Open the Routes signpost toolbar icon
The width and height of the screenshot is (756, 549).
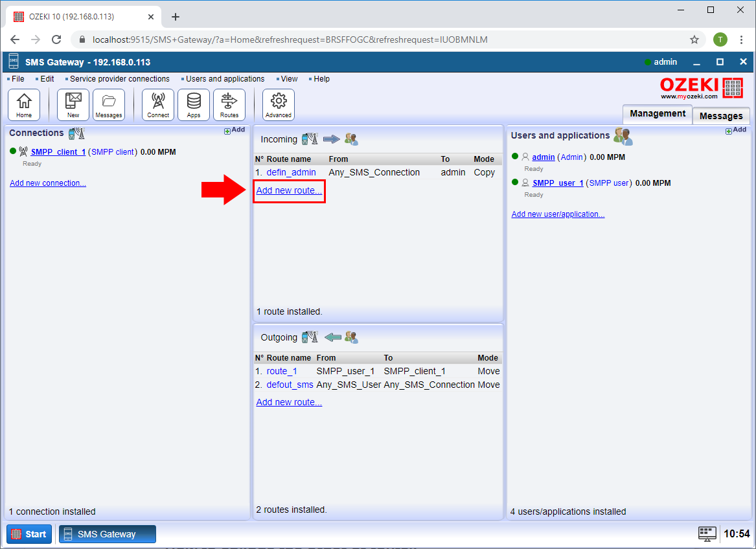pos(229,105)
